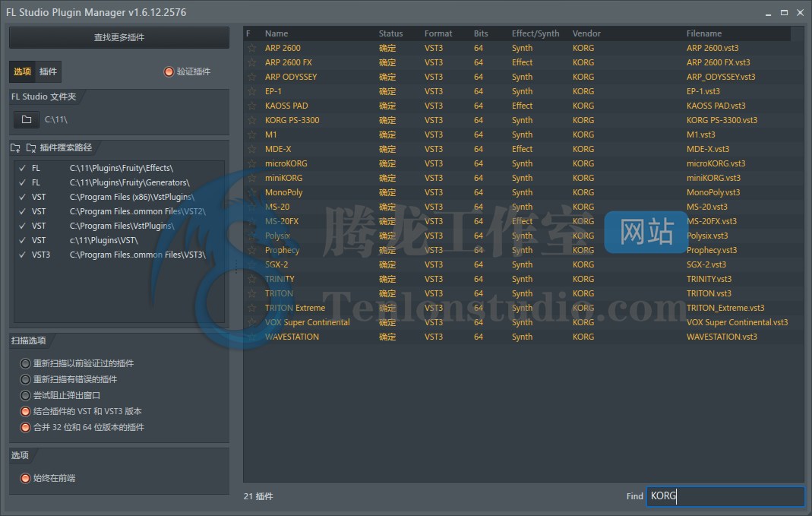Uncheck the VST3 Common Files search path
The width and height of the screenshot is (812, 516).
(22, 255)
